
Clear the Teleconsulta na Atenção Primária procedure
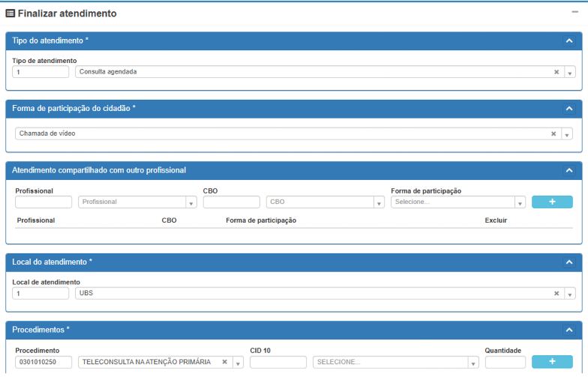(224, 362)
